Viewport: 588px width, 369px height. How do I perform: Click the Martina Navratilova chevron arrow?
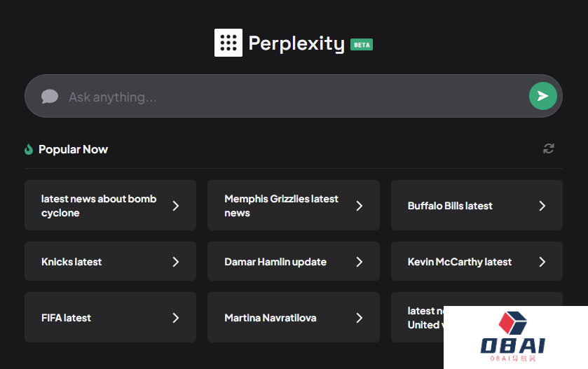pos(360,318)
